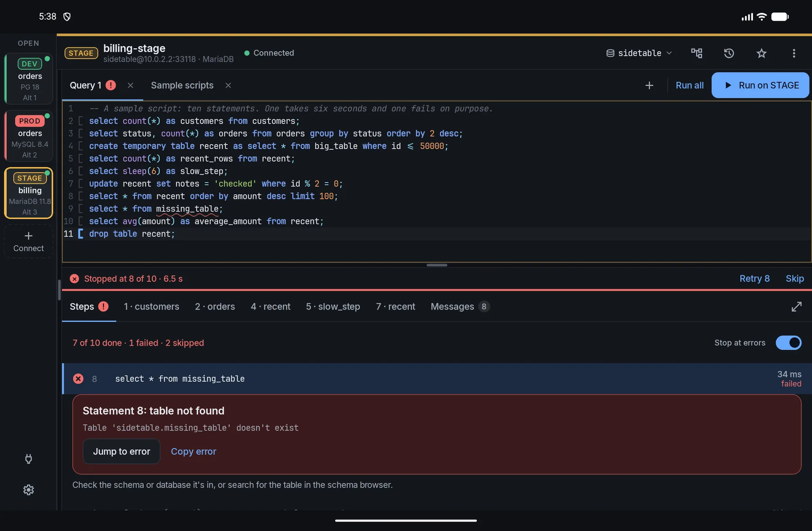812x531 pixels.
Task: Open the Messages tab
Action: point(460,307)
